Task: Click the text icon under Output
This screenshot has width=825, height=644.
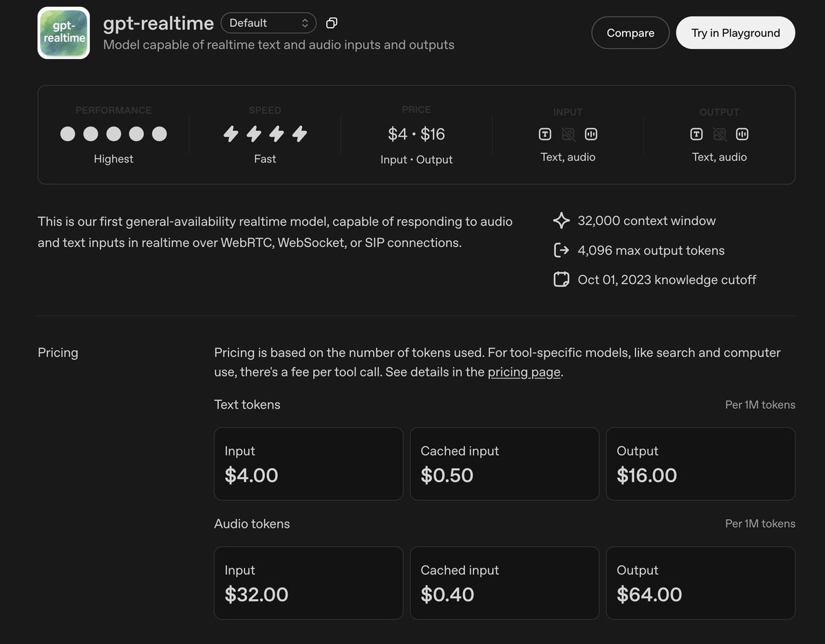Action: (696, 134)
